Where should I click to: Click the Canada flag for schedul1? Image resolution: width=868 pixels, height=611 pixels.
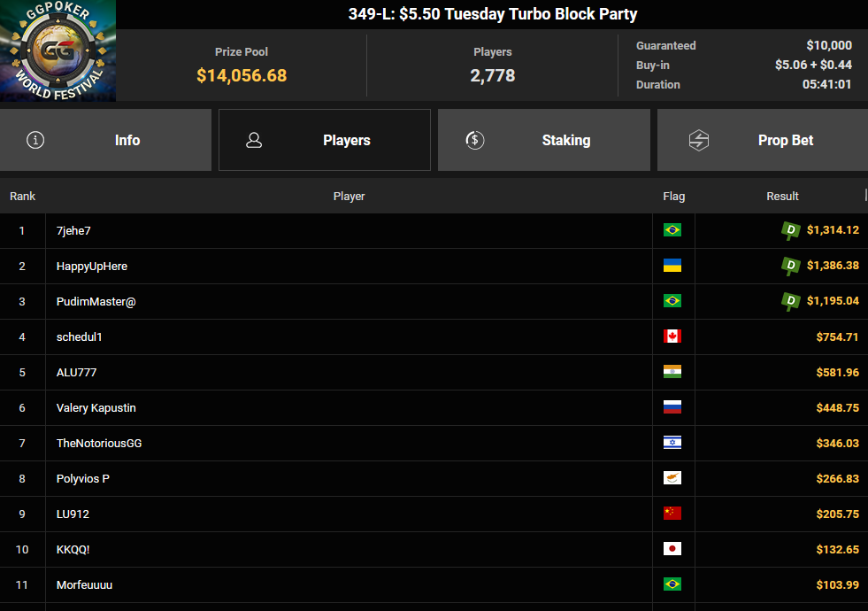tap(672, 336)
